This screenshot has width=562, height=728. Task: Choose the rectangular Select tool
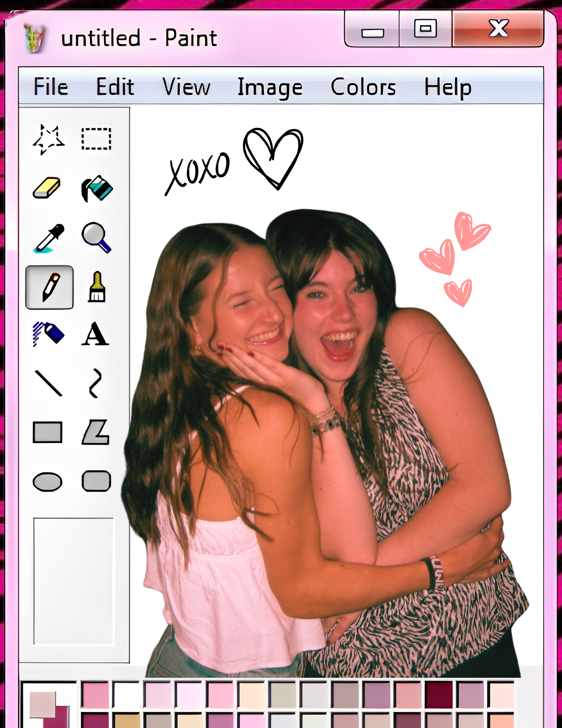[x=96, y=139]
